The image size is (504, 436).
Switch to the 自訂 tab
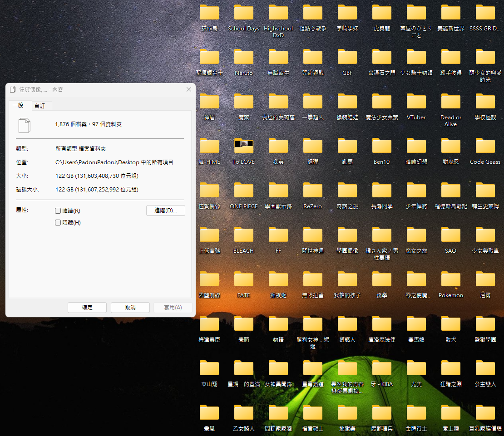pos(40,106)
